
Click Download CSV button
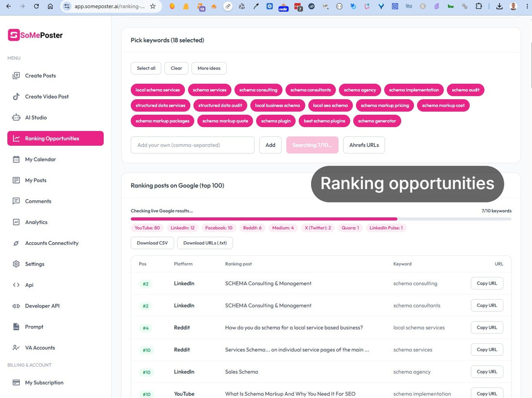pyautogui.click(x=152, y=243)
